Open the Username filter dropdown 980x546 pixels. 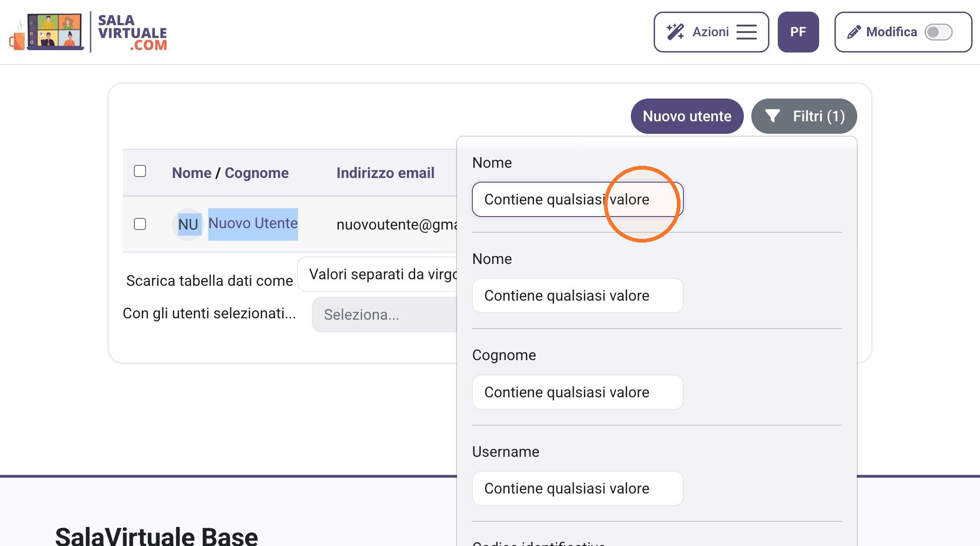(x=577, y=488)
